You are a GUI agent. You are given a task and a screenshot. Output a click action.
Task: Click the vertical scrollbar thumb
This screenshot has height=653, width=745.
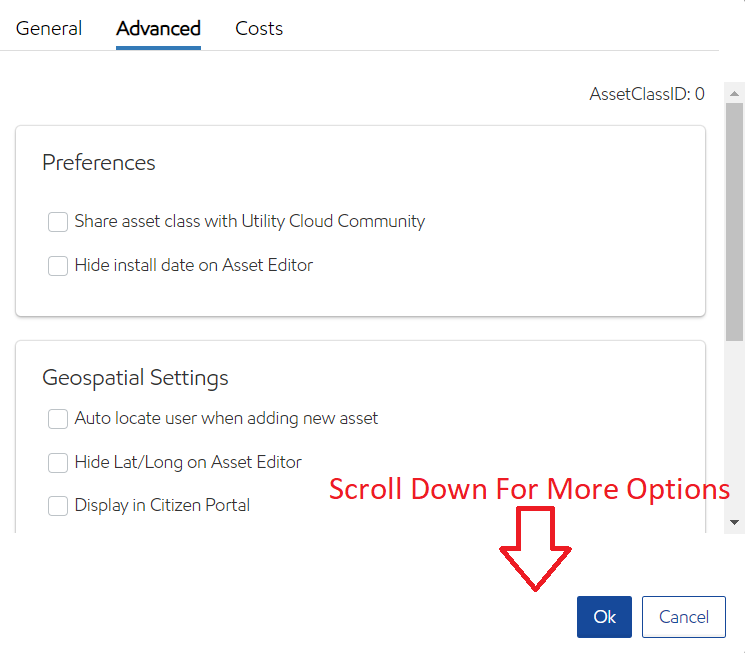735,220
